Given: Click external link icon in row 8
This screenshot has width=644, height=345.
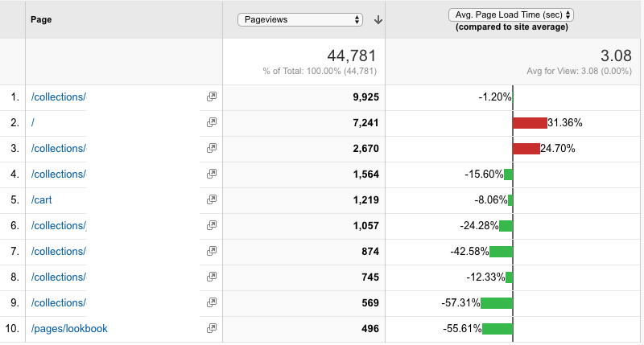Looking at the screenshot, I should 212,277.
